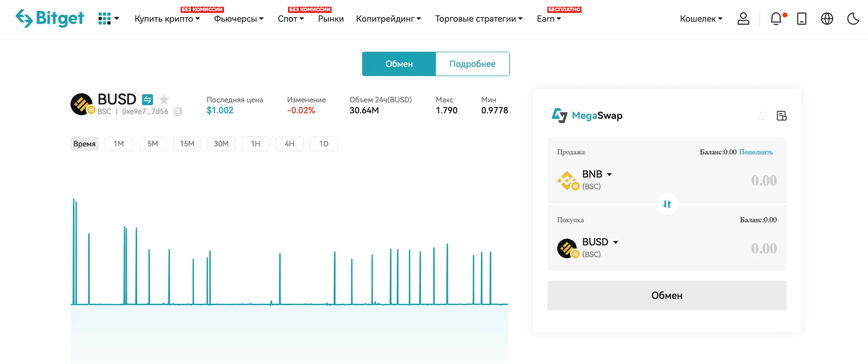868x364 pixels.
Task: Add BUSD to favorites star
Action: 164,100
